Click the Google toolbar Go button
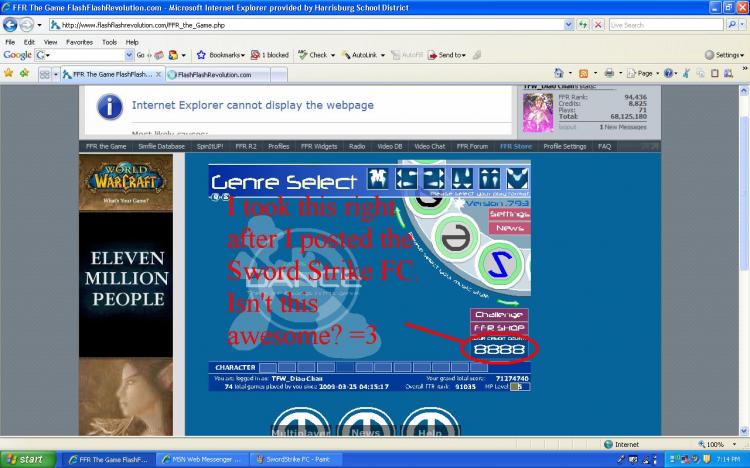 pos(140,55)
